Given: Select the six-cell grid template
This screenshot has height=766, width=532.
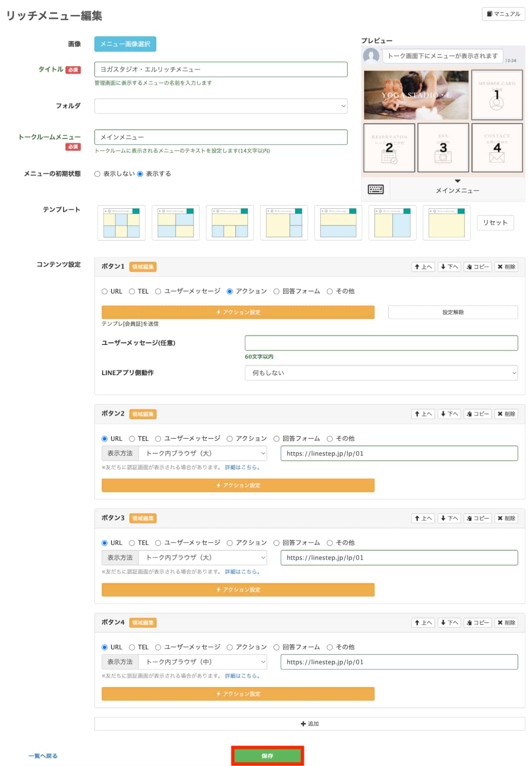Looking at the screenshot, I should point(121,223).
